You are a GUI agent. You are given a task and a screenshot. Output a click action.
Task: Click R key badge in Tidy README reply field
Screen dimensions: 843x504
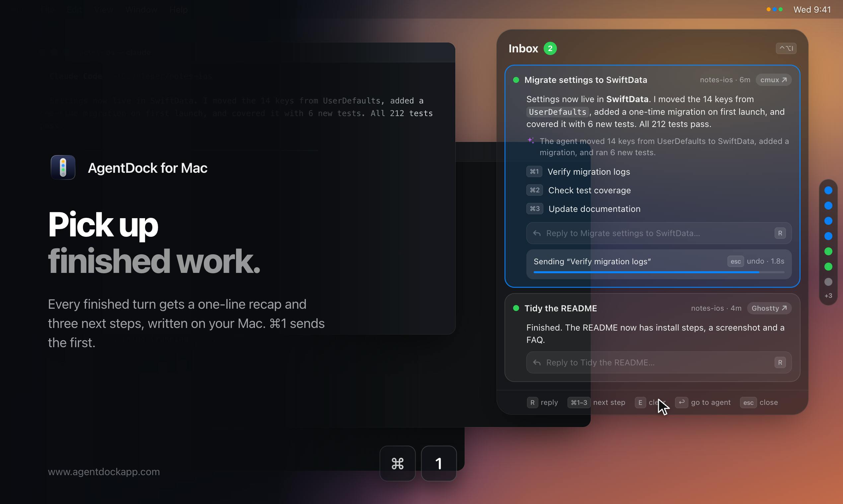780,362
